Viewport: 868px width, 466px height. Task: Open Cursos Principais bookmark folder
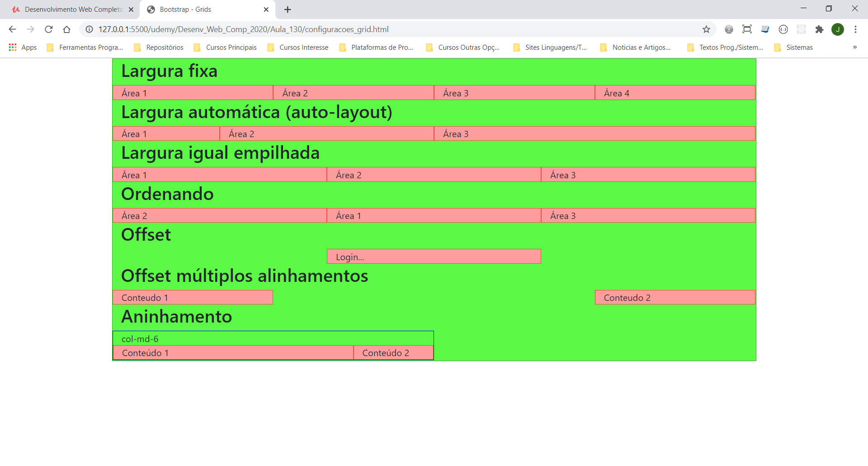pyautogui.click(x=225, y=48)
